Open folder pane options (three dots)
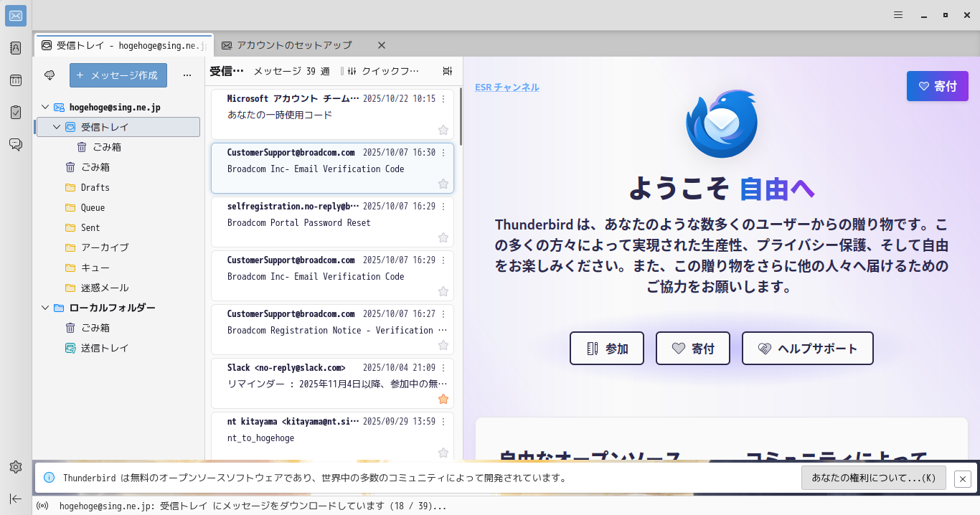The height and width of the screenshot is (515, 980). (187, 75)
